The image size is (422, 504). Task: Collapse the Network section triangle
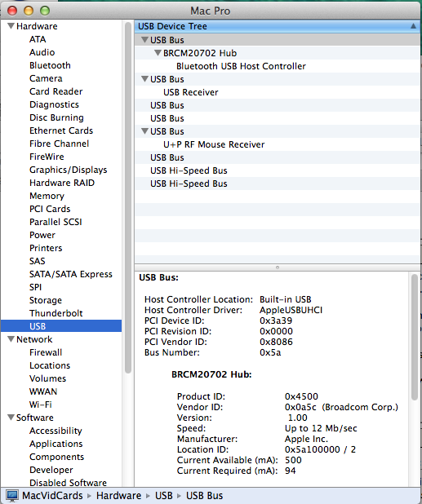(11, 339)
